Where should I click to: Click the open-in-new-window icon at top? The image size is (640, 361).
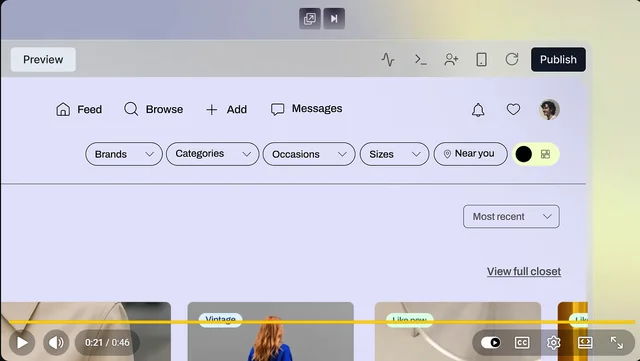[x=309, y=19]
